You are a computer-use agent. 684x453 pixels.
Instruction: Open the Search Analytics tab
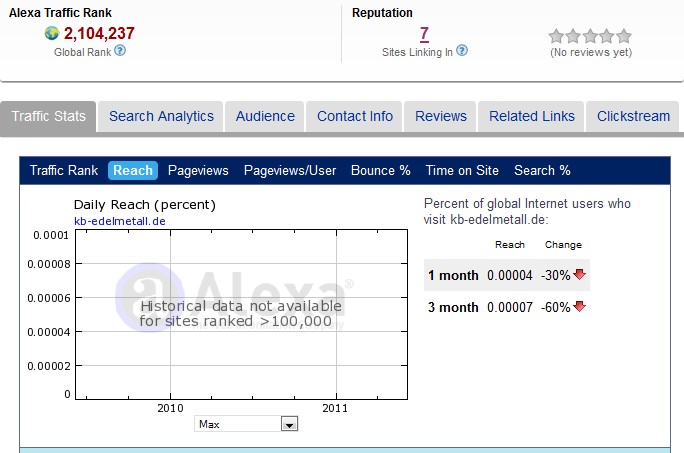[x=161, y=117]
